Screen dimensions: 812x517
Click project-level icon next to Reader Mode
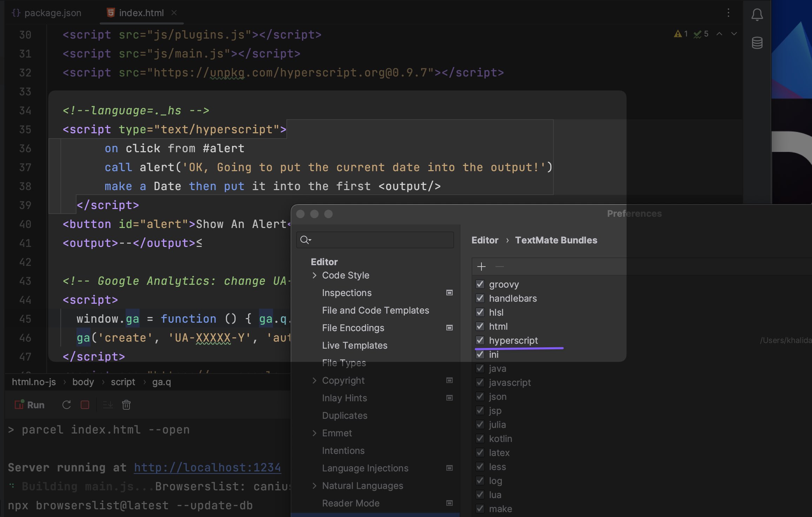pyautogui.click(x=449, y=503)
